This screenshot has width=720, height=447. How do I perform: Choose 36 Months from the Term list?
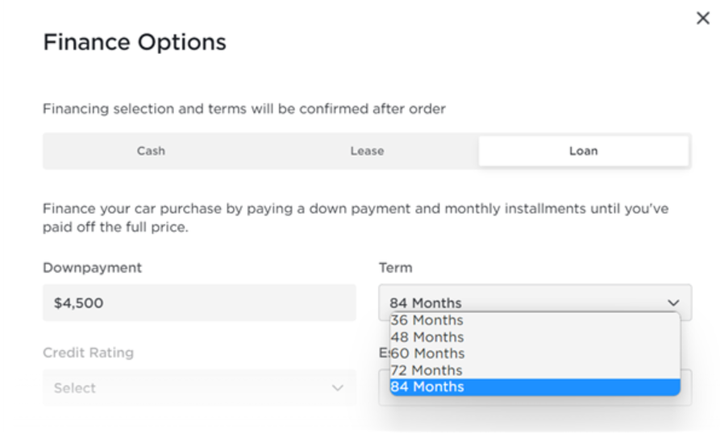click(535, 320)
